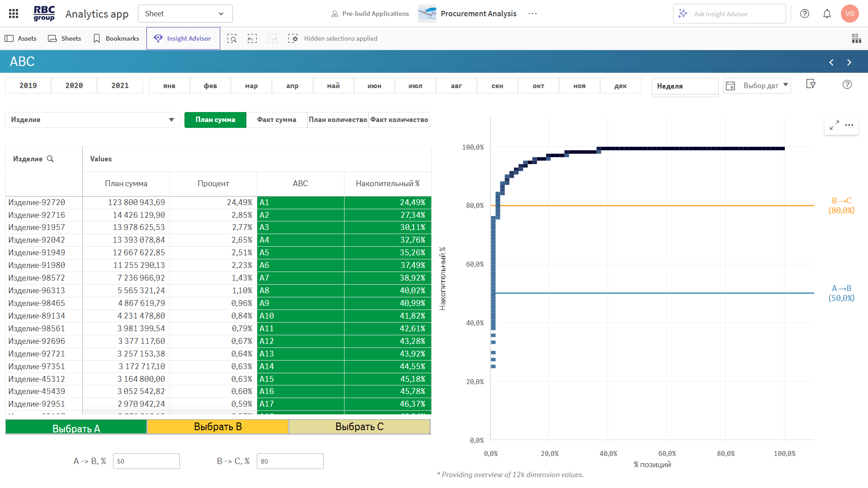The height and width of the screenshot is (488, 868).
Task: Open the Insight Advisor tab
Action: coord(183,38)
